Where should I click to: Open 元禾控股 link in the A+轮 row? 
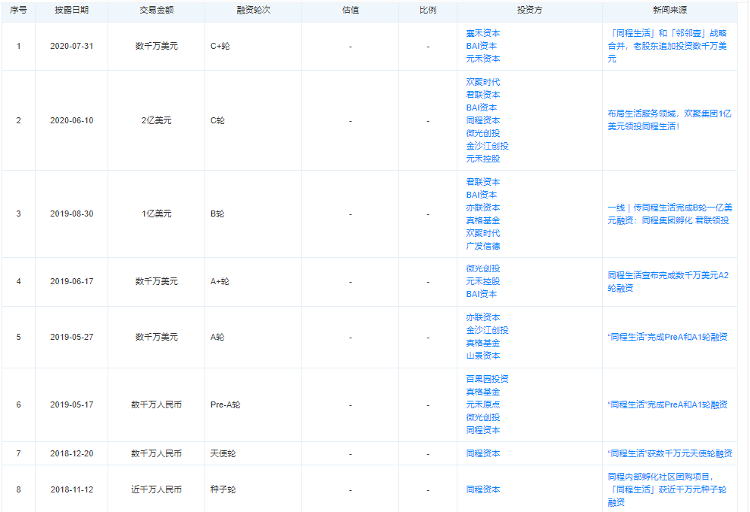tap(483, 281)
